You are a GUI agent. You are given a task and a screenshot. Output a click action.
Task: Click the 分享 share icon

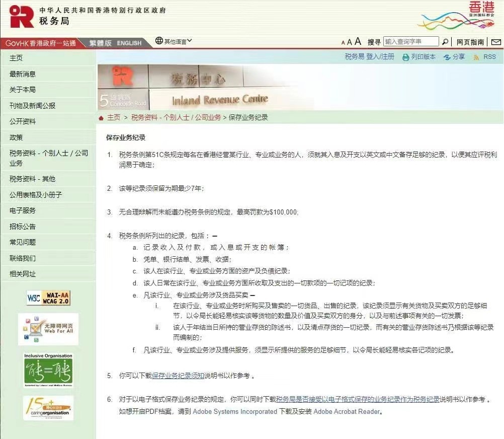point(447,57)
